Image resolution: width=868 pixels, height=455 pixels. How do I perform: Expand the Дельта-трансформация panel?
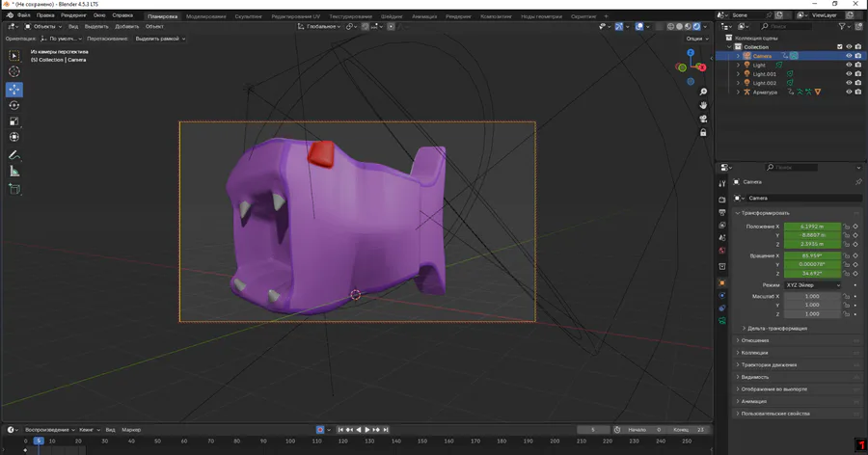coord(744,329)
